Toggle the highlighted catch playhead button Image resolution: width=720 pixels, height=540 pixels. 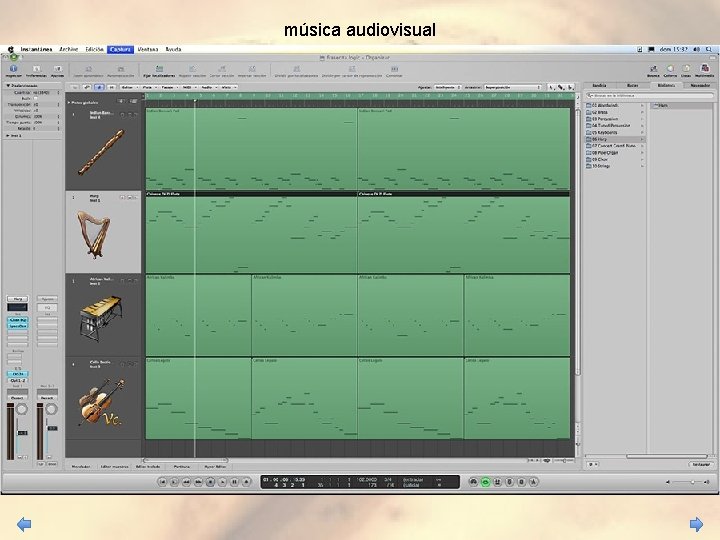pos(99,87)
